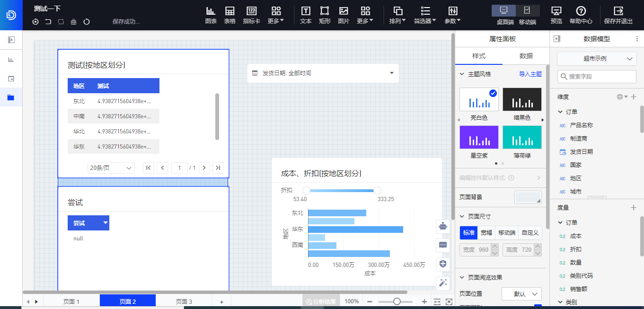The width and height of the screenshot is (644, 309).
Task: Insert a 图片 (image) element
Action: coord(344,14)
